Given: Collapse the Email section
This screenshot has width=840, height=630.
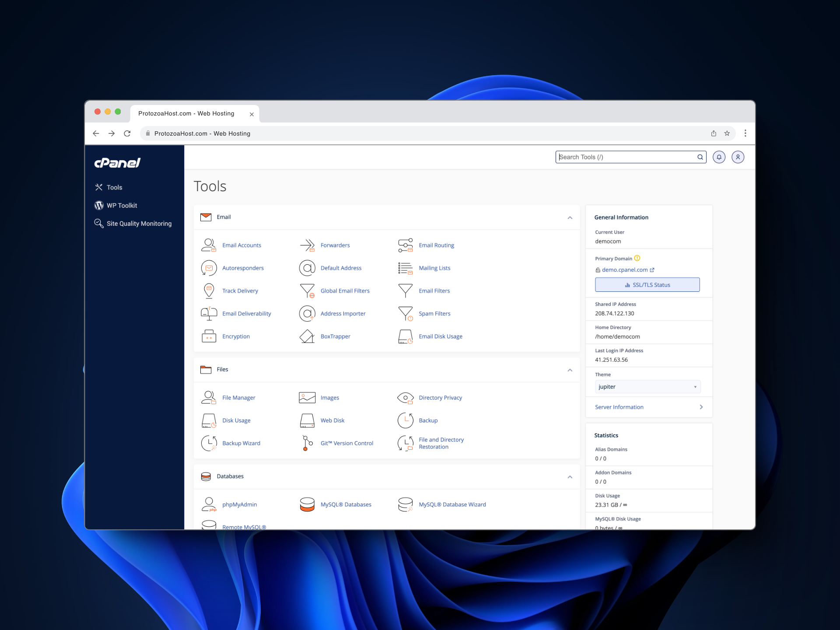Looking at the screenshot, I should point(570,217).
